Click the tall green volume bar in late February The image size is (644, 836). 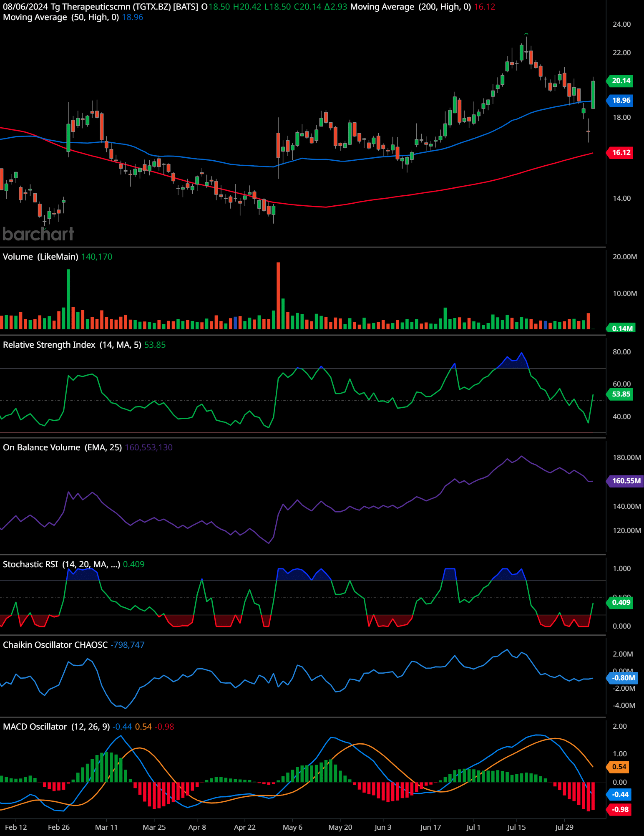pyautogui.click(x=68, y=299)
